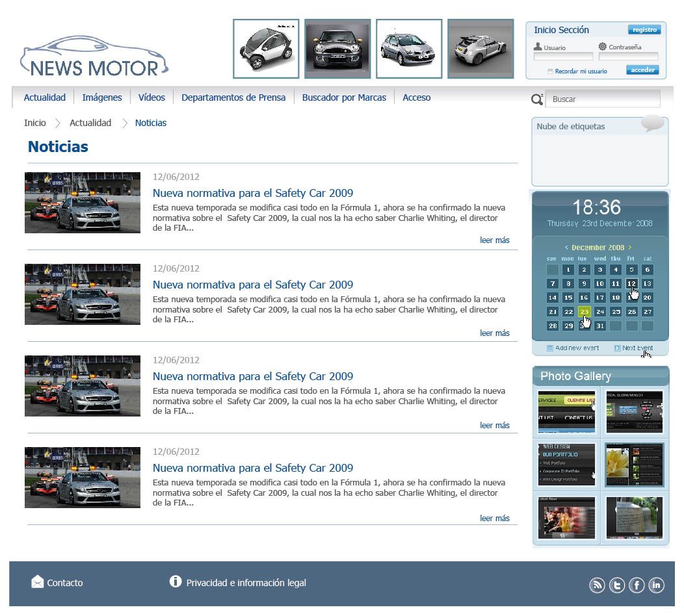Open Photo Gallery sliding menu thumbnail
This screenshot has width=684, height=616.
[x=635, y=412]
